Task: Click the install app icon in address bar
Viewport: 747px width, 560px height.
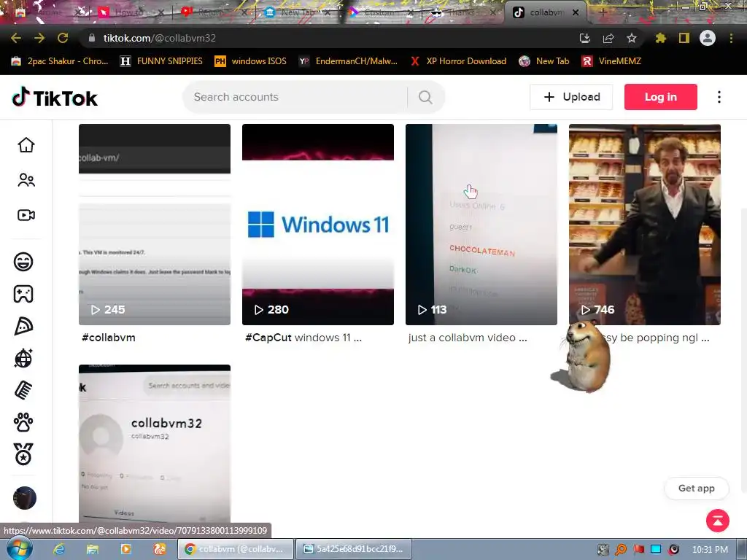Action: click(585, 38)
